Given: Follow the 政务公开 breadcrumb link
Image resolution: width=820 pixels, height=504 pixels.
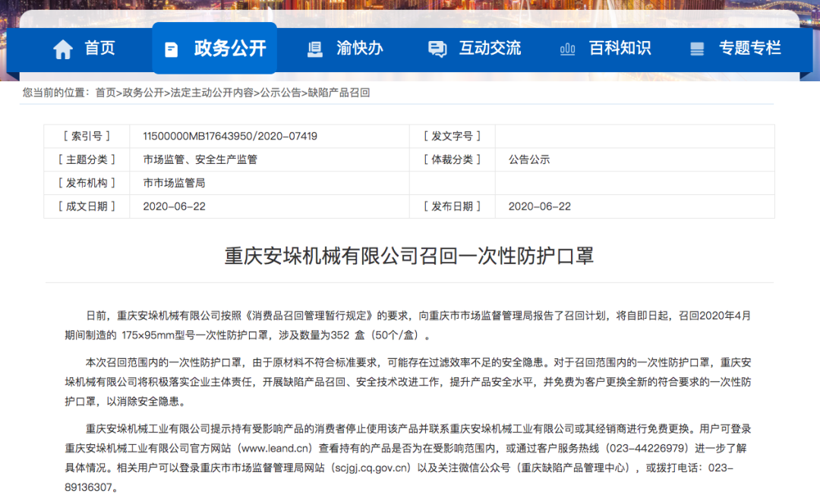Looking at the screenshot, I should pos(143,93).
